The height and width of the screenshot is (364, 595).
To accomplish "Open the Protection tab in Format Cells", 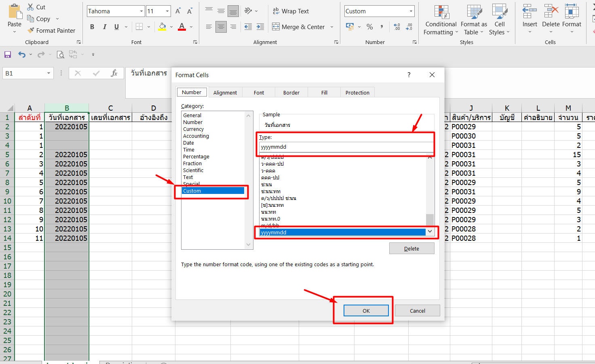I will (357, 93).
